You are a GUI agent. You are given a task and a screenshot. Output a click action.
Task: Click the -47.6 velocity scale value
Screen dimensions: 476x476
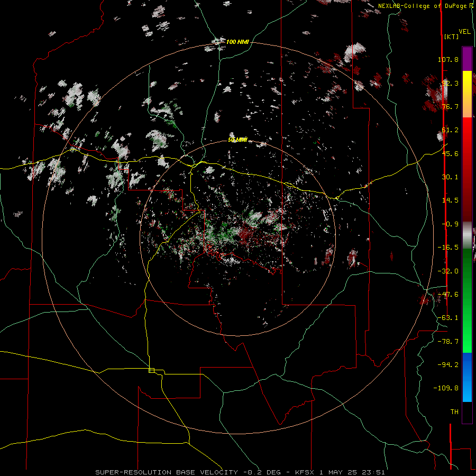click(448, 295)
